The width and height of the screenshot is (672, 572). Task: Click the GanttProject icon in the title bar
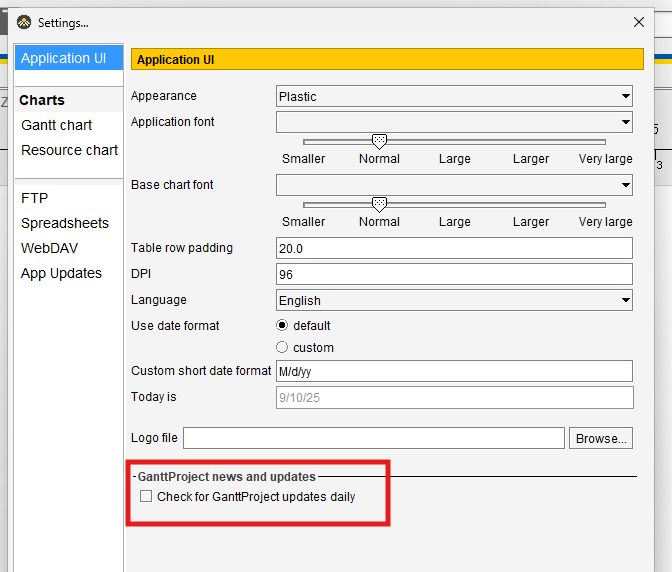tap(24, 22)
